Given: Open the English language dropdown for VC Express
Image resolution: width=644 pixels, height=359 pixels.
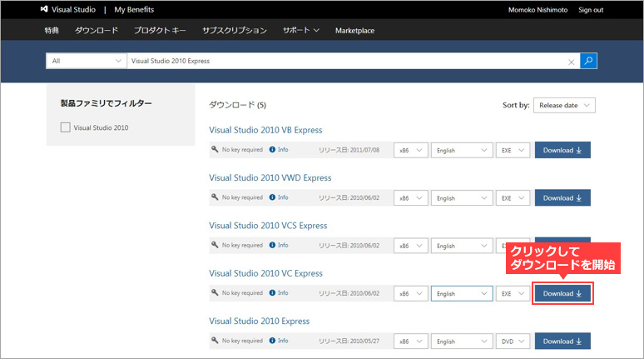Looking at the screenshot, I should (x=462, y=294).
